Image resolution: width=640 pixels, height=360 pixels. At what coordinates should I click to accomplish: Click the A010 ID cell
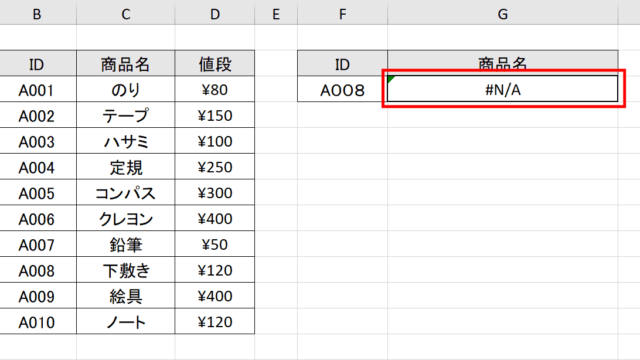click(x=37, y=322)
